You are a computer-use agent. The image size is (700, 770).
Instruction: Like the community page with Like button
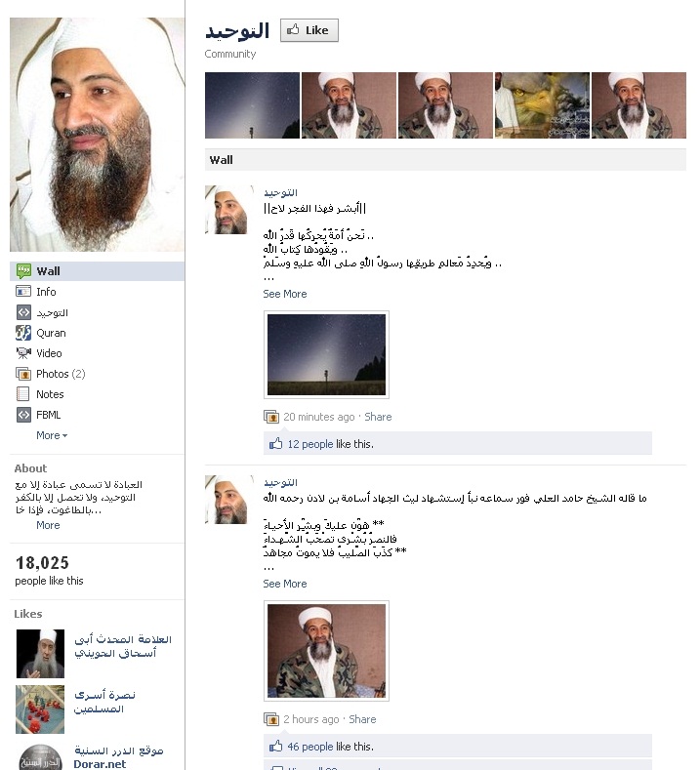click(309, 30)
